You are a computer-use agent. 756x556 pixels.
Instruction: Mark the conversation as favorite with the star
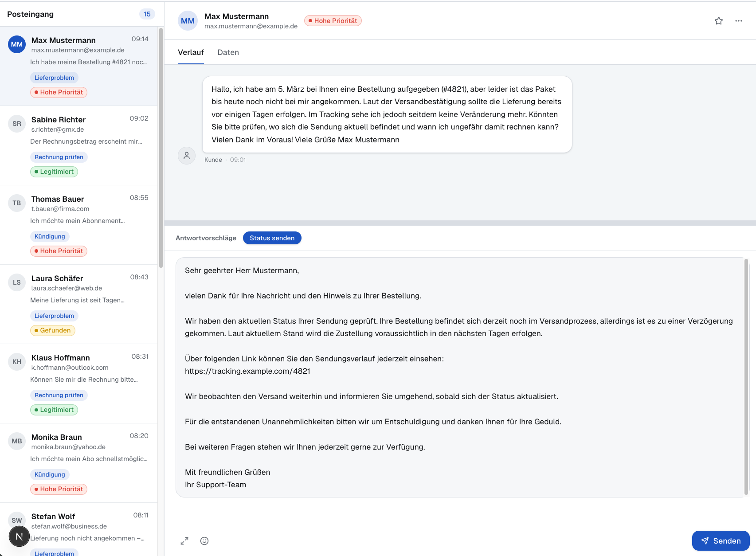718,20
